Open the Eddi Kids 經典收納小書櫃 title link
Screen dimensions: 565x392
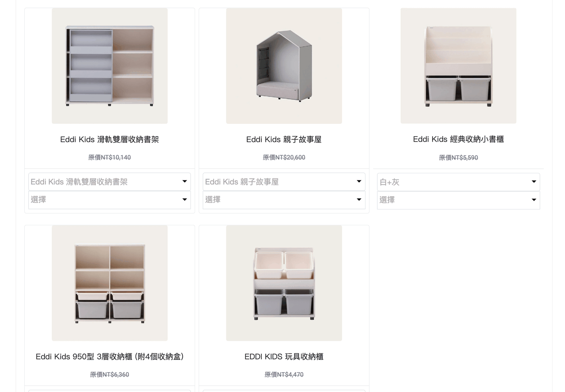459,139
